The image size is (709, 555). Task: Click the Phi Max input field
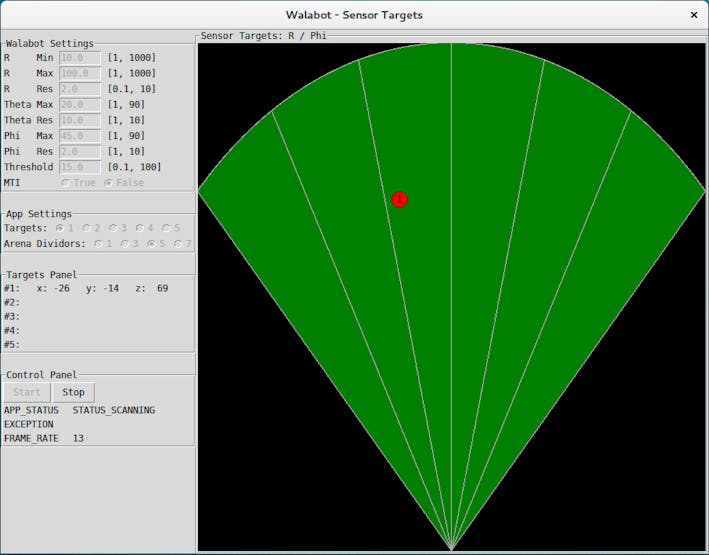coord(80,136)
